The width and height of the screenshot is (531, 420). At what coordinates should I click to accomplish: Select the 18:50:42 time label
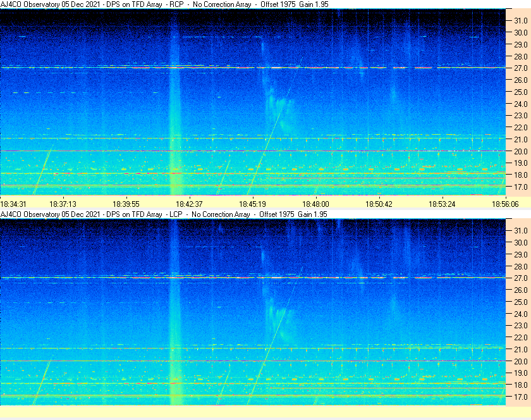coord(379,204)
